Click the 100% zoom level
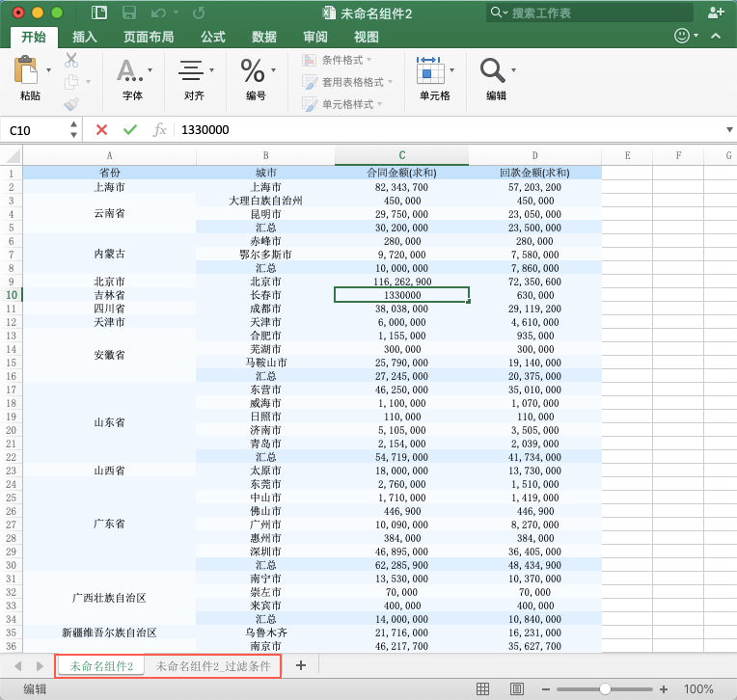737x700 pixels. pos(698,689)
